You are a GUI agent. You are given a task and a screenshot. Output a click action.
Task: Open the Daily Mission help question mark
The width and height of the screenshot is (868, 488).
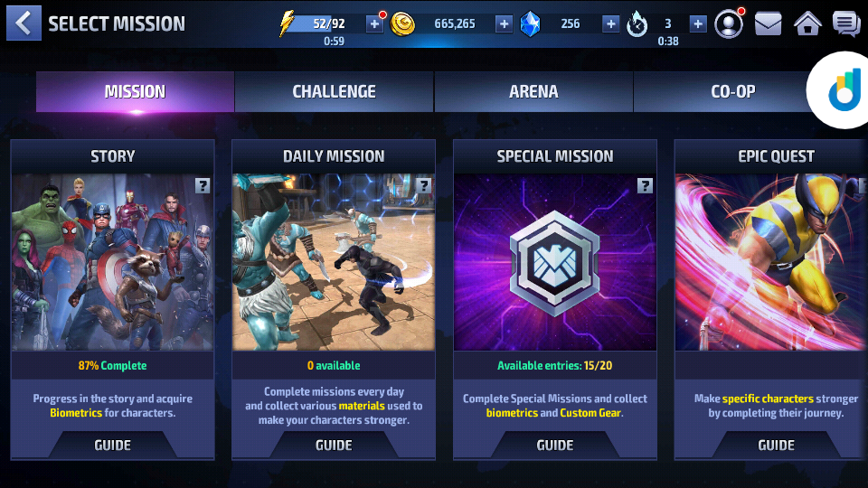424,186
